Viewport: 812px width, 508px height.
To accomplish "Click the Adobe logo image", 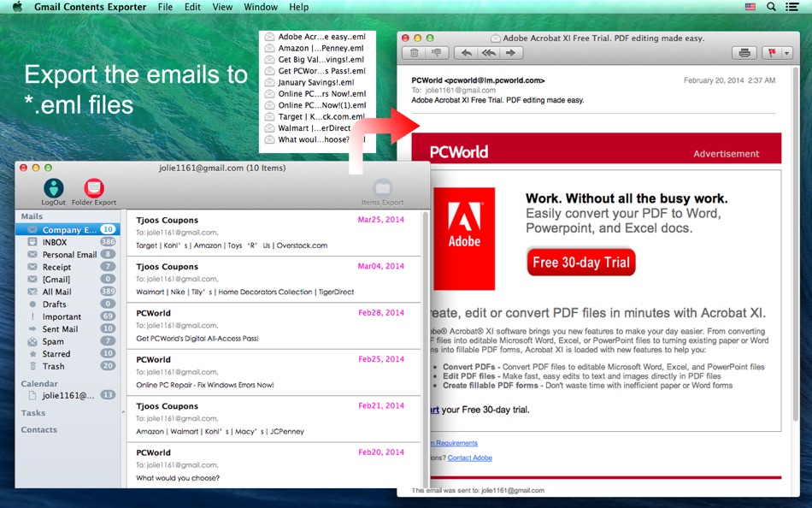I will tap(464, 239).
